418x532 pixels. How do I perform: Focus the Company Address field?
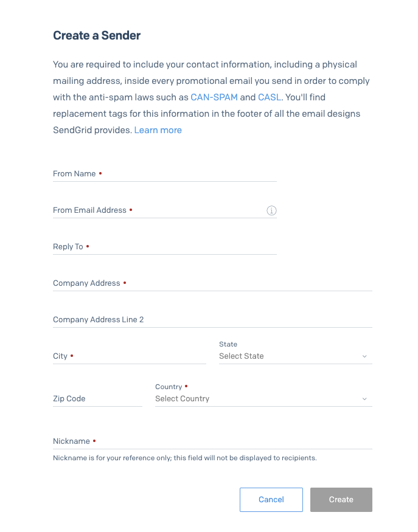coord(212,283)
